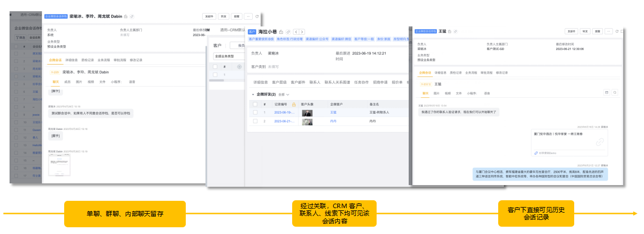Viewport: 644px width, 234px height.
Task: Go to previous customer record arrow
Action: click(x=296, y=31)
